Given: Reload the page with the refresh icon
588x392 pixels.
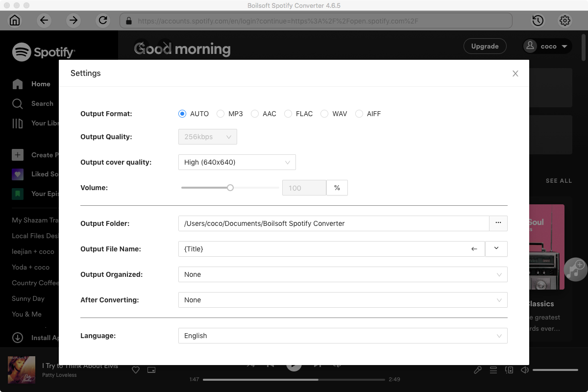Looking at the screenshot, I should pyautogui.click(x=103, y=21).
